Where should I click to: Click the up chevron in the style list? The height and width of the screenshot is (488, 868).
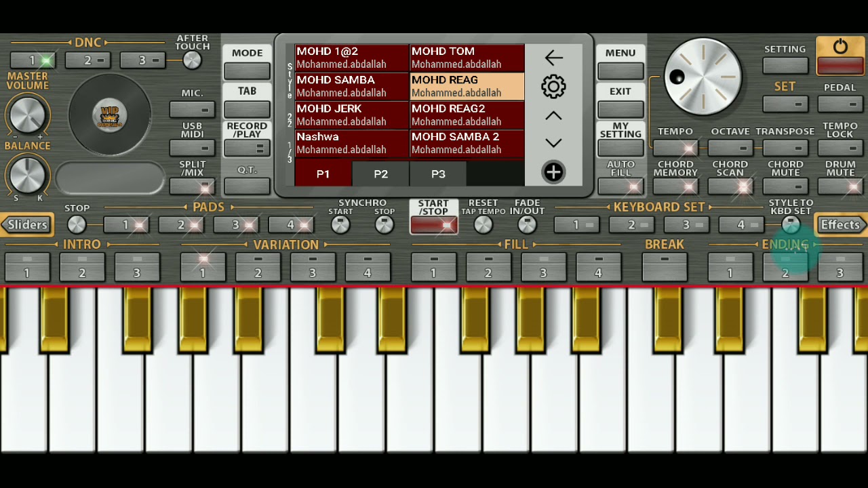coord(553,116)
